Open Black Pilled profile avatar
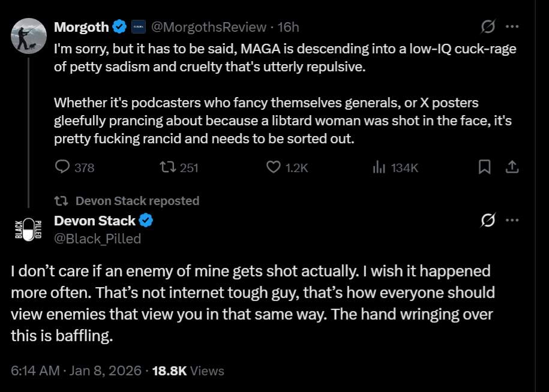The width and height of the screenshot is (549, 392). click(x=29, y=230)
